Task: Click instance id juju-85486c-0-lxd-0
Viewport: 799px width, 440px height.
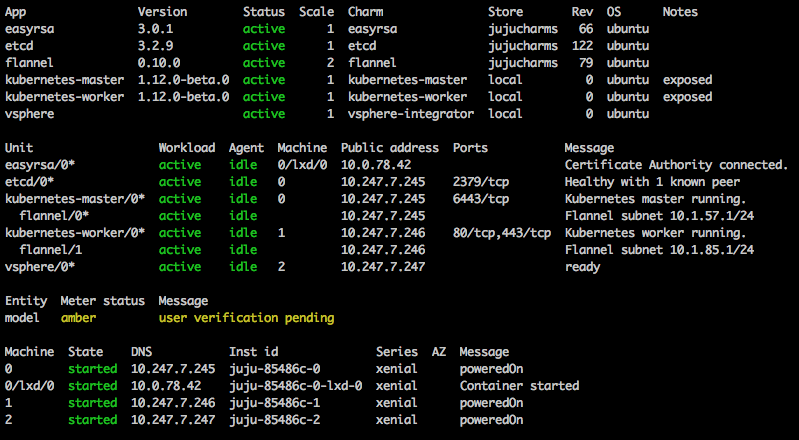Action: tap(296, 386)
